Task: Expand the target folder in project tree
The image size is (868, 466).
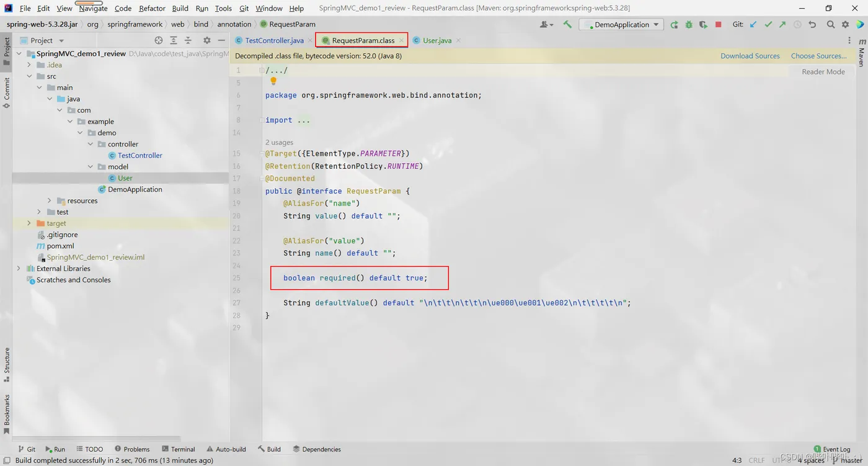Action: point(29,223)
